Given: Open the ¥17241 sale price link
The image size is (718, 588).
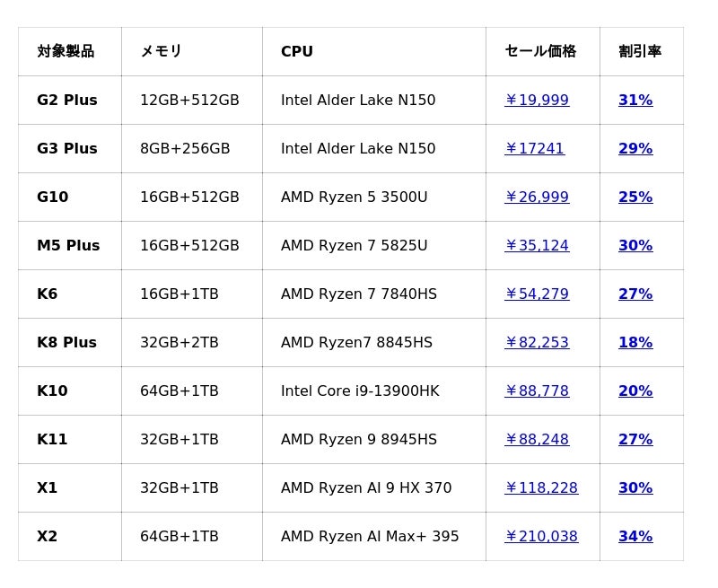Looking at the screenshot, I should pos(534,149).
